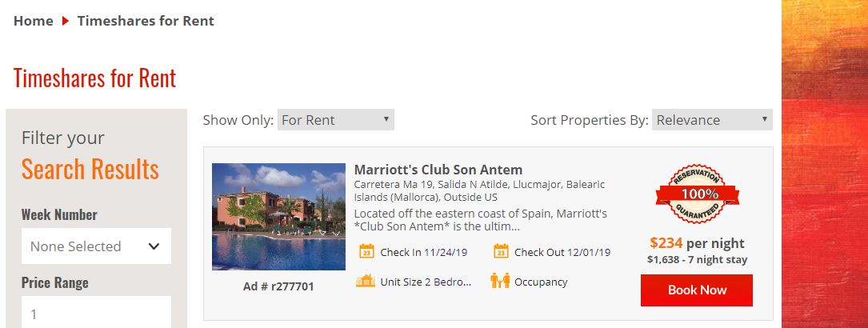Open the Marriott's Club Son Antem listing title

click(438, 170)
